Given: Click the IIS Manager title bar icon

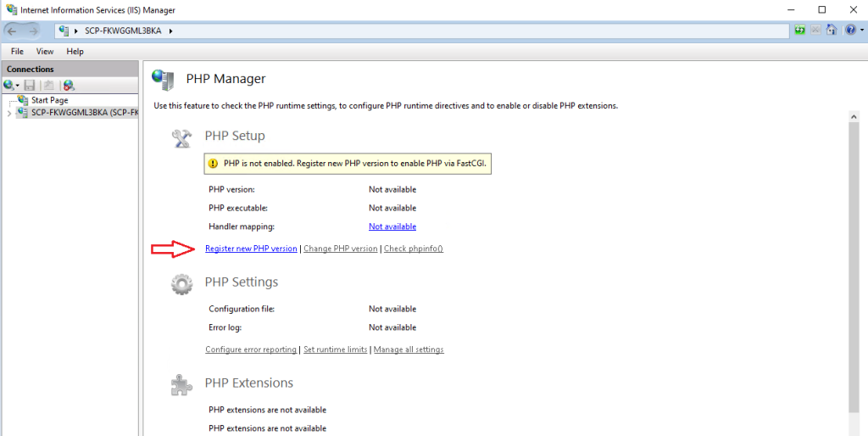Looking at the screenshot, I should coord(10,9).
